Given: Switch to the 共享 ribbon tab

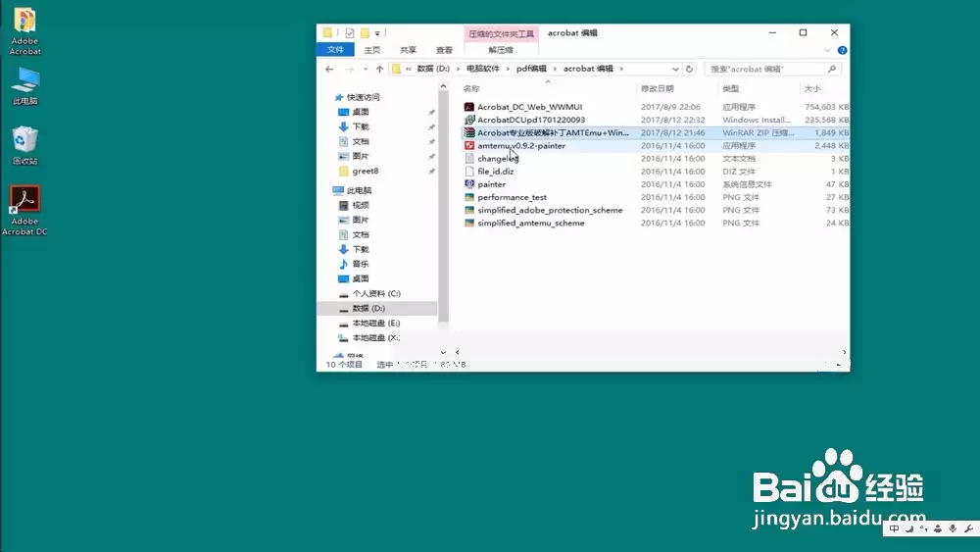Looking at the screenshot, I should (x=408, y=50).
